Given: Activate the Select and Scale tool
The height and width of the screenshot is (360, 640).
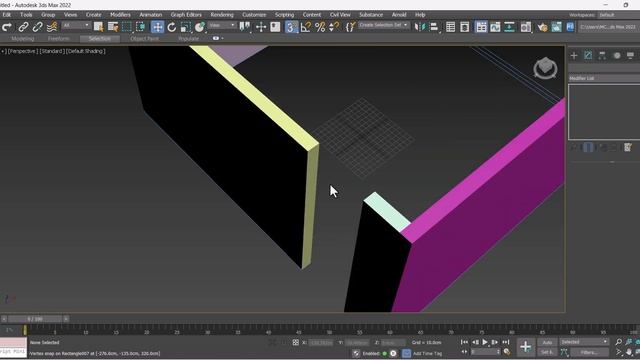Looking at the screenshot, I should tap(186, 27).
